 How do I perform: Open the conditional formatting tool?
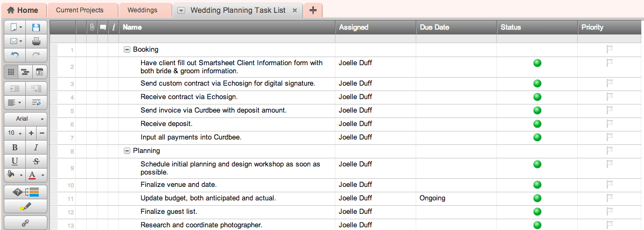(25, 192)
